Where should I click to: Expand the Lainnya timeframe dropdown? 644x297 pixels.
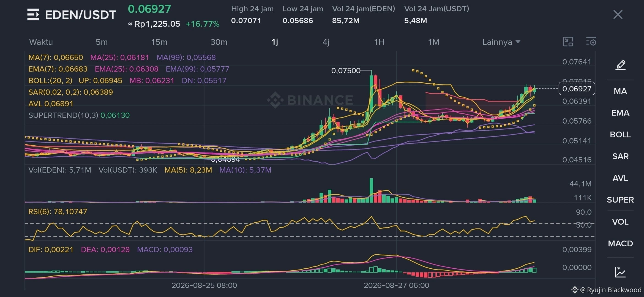point(501,42)
